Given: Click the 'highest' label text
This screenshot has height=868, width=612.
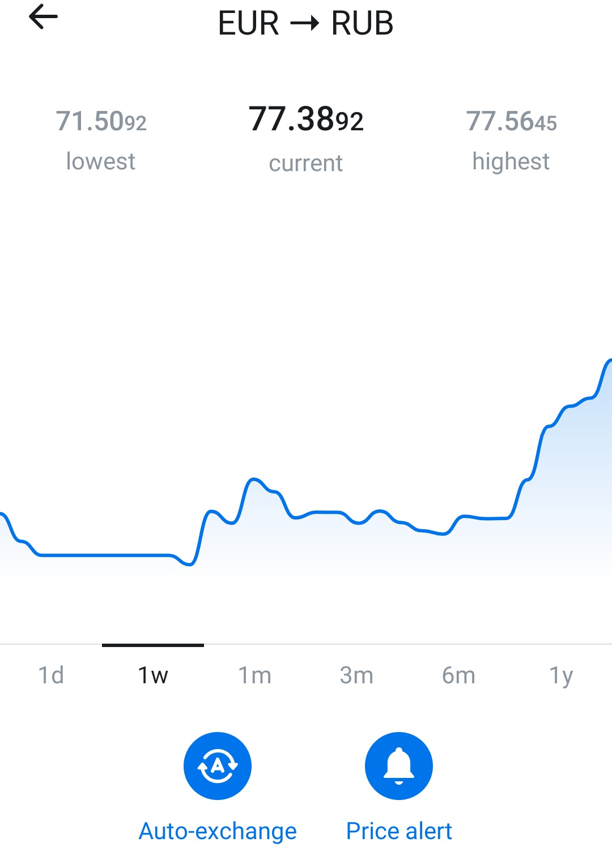Looking at the screenshot, I should 511,162.
